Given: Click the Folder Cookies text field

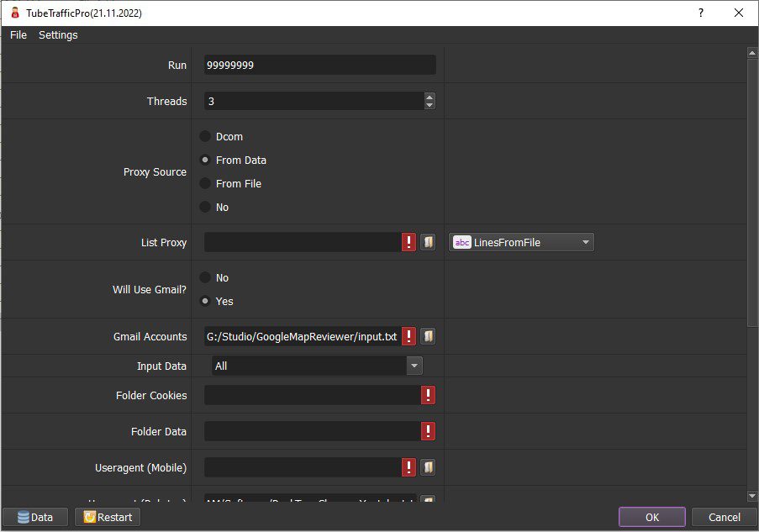Looking at the screenshot, I should coord(313,395).
